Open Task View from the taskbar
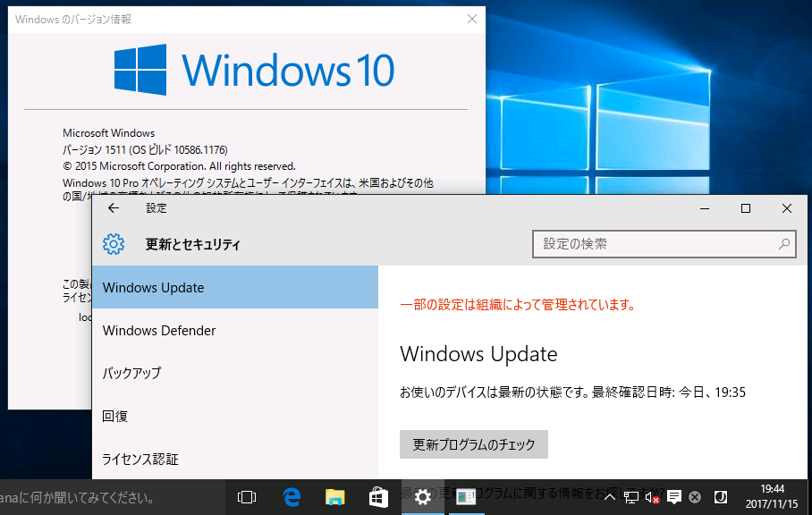 point(247,497)
